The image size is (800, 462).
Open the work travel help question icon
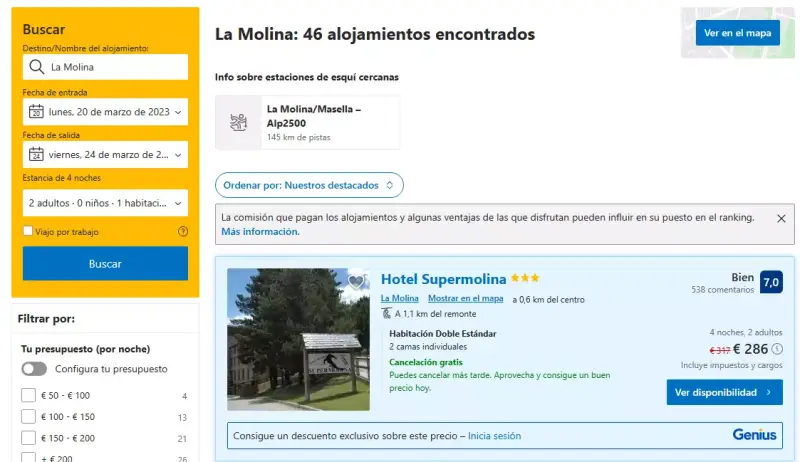click(183, 232)
